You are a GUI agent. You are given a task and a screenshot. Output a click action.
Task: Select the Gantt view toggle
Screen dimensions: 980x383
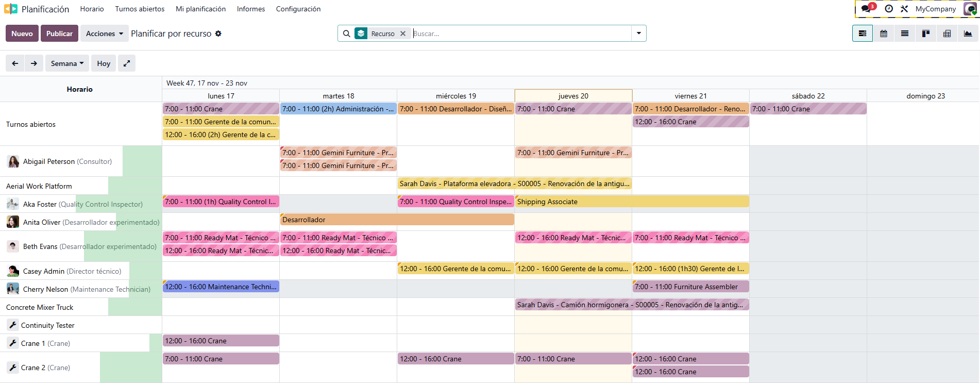point(863,34)
